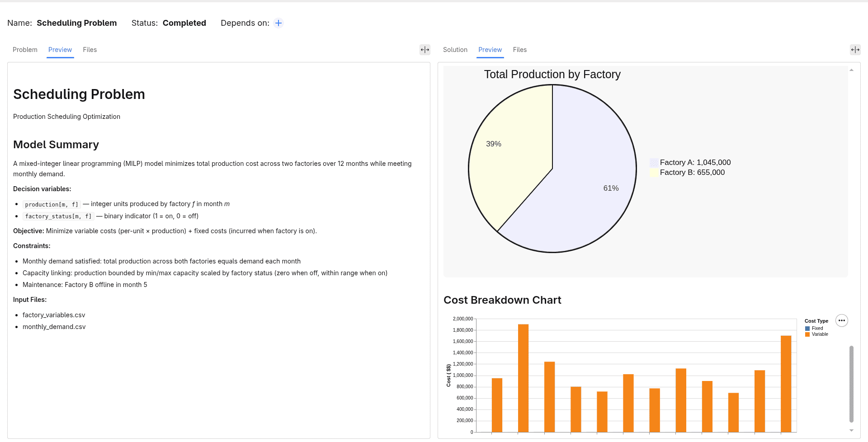Image resolution: width=868 pixels, height=442 pixels.
Task: Click the Production Scheduling Optimization subtitle
Action: point(66,117)
